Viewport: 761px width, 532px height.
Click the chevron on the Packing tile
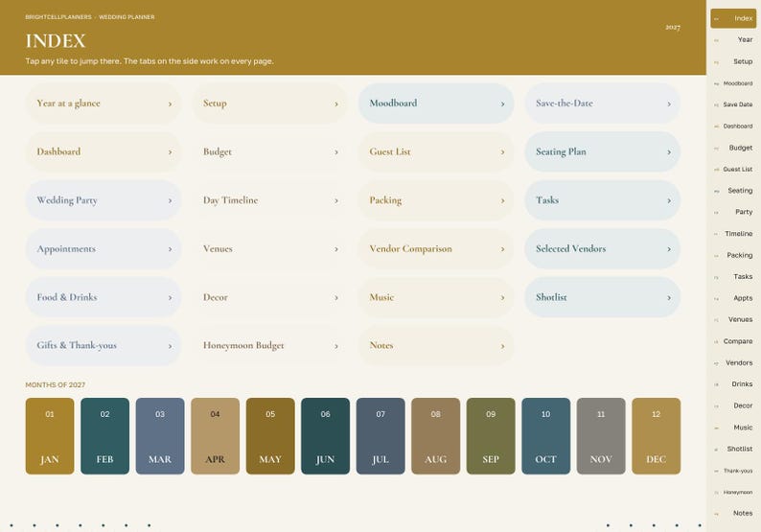(x=502, y=201)
